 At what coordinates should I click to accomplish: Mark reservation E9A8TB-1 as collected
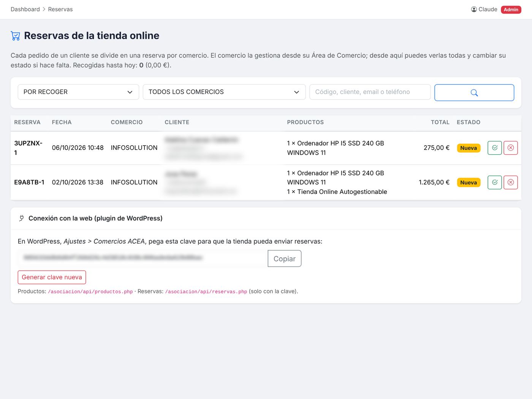pos(495,182)
